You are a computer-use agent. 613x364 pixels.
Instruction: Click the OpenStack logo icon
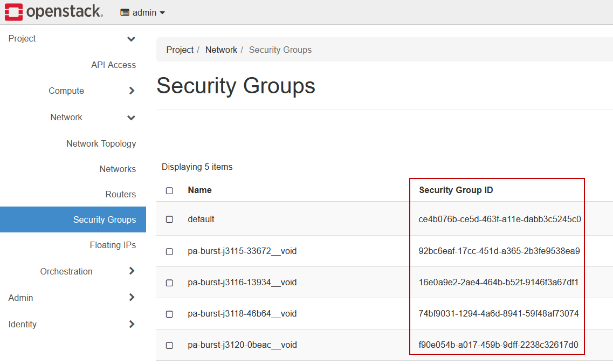coord(13,12)
